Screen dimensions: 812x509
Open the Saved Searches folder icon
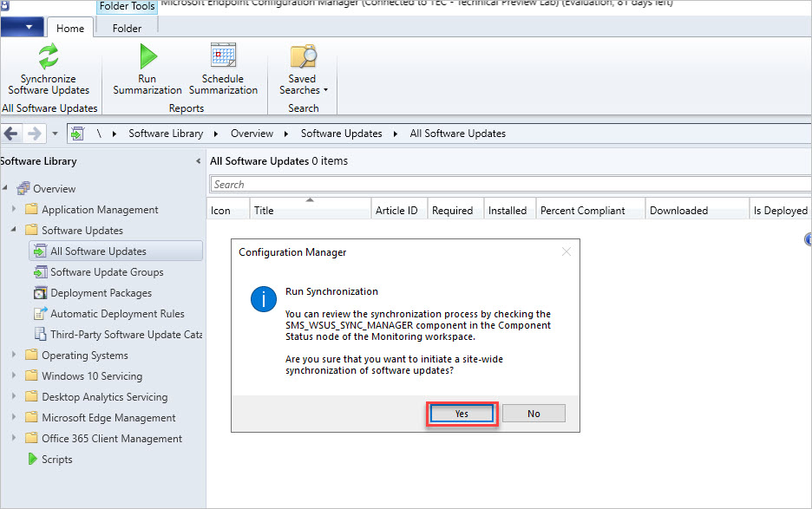pos(304,55)
